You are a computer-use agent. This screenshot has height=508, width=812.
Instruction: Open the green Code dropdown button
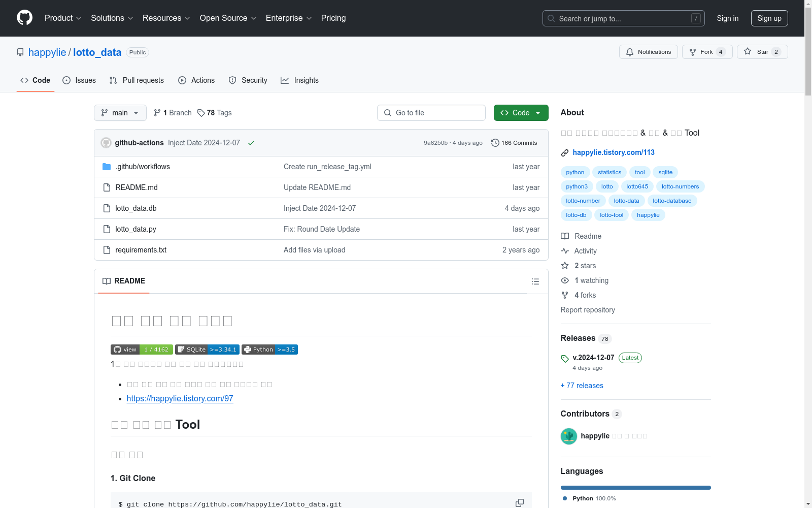click(521, 113)
